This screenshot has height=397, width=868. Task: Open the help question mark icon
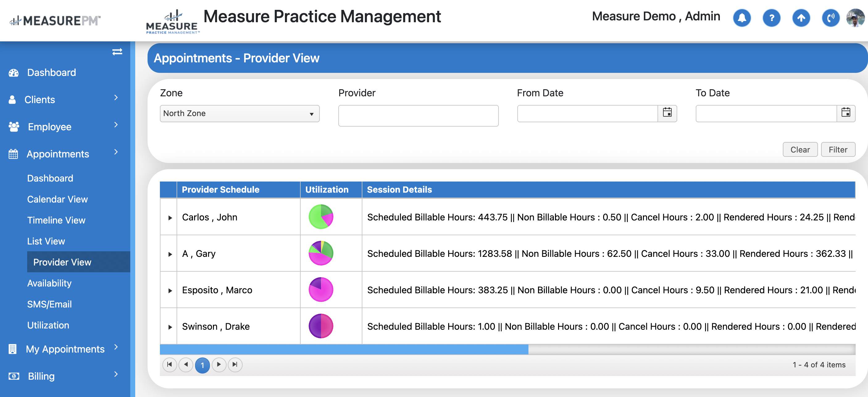pos(771,18)
